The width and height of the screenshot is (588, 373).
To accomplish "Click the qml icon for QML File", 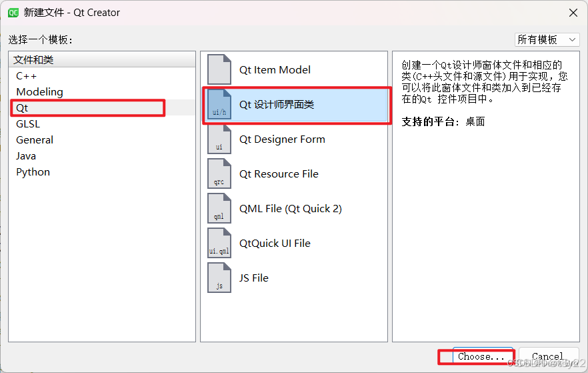I will tap(219, 209).
